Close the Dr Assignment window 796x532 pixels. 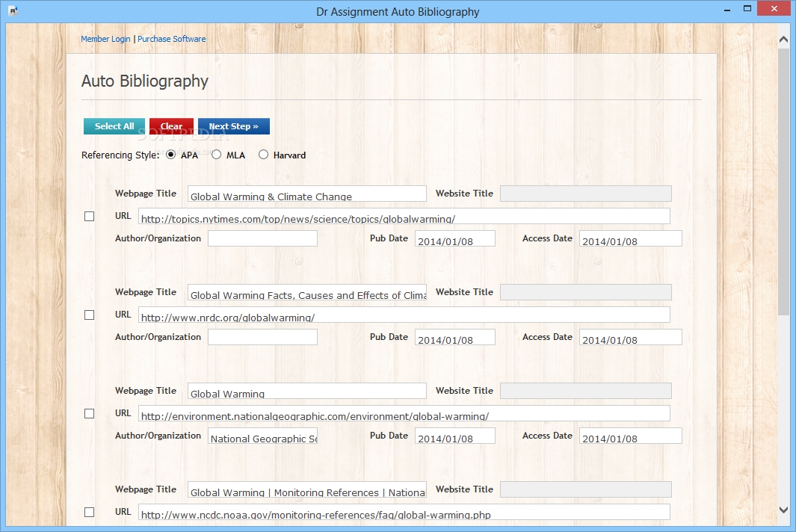[774, 9]
